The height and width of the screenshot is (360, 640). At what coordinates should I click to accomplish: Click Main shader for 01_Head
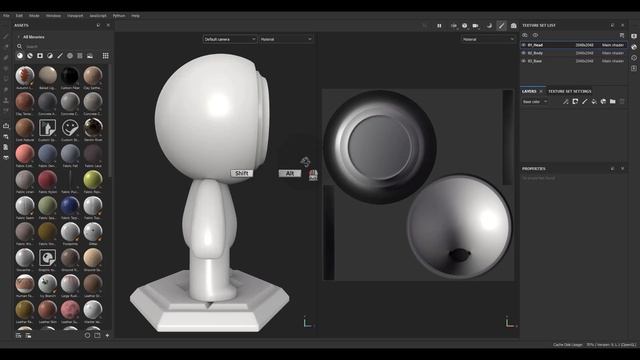coord(613,45)
